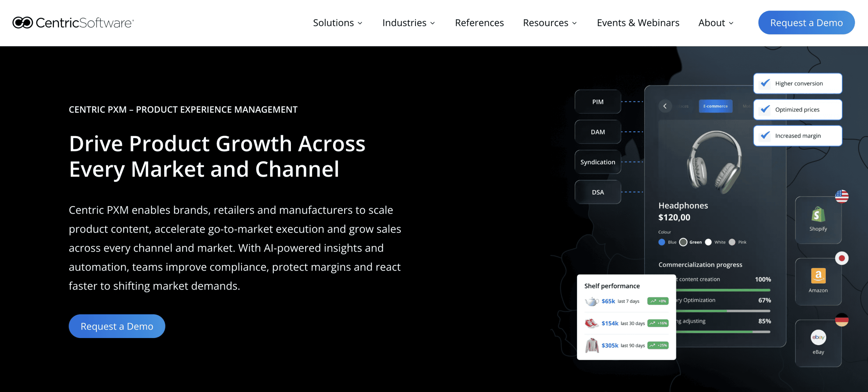
Task: Click the $65k last 7 days value
Action: [x=620, y=301]
